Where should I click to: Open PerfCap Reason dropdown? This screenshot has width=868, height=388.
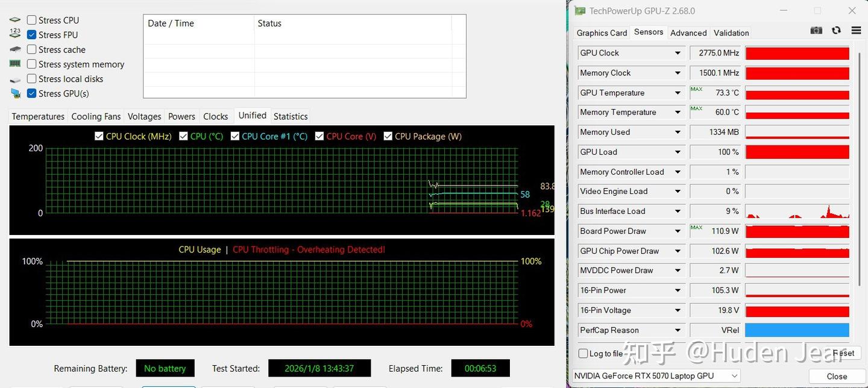point(678,330)
